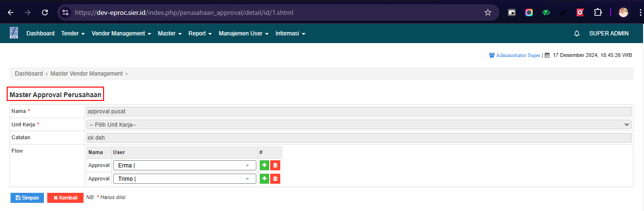Click the Unit Kerja field label
The image size is (644, 211).
[x=24, y=124]
